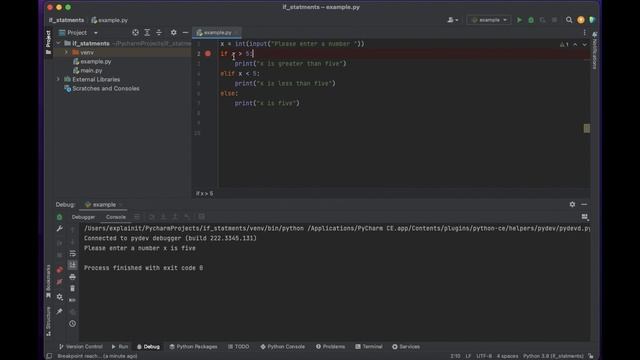Open the Notifications side tab
The width and height of the screenshot is (640, 360).
(x=595, y=50)
